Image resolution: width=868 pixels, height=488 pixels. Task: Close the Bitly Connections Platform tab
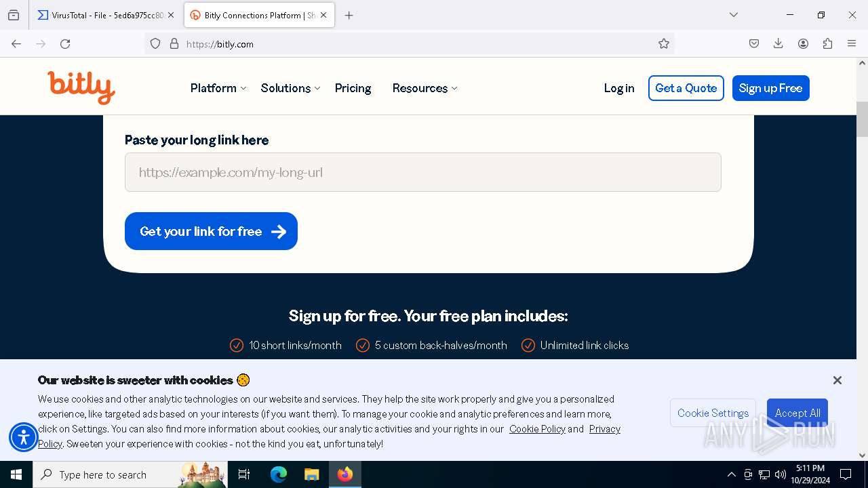click(323, 15)
